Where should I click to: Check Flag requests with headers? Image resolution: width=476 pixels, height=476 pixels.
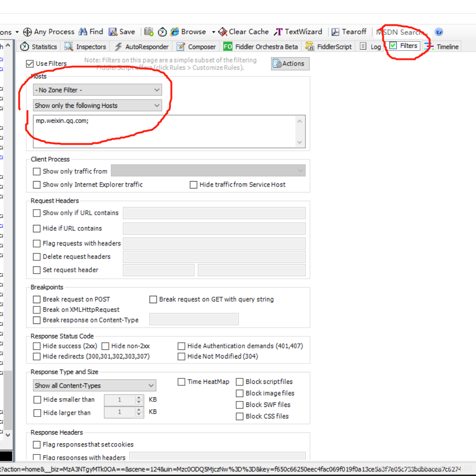(37, 243)
